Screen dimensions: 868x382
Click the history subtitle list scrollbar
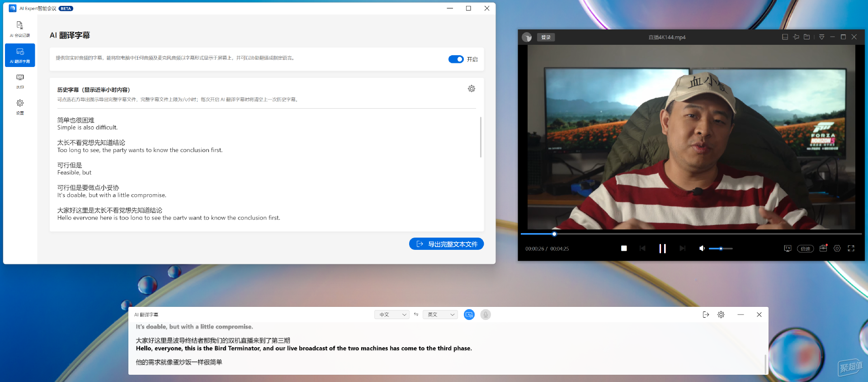pyautogui.click(x=481, y=137)
